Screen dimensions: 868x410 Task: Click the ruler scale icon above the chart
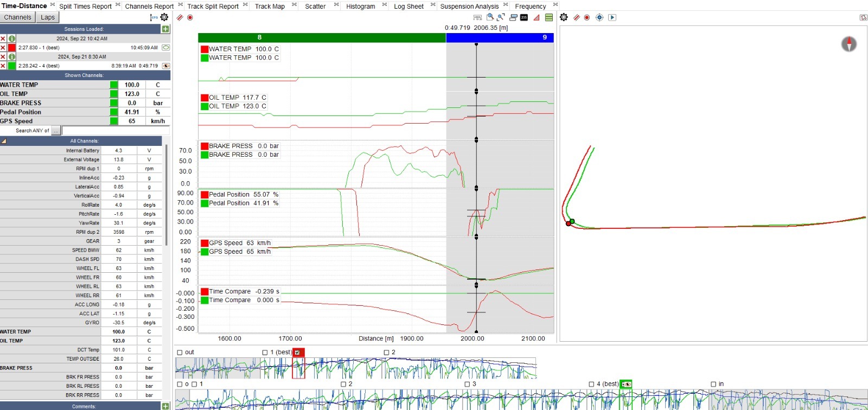point(478,17)
